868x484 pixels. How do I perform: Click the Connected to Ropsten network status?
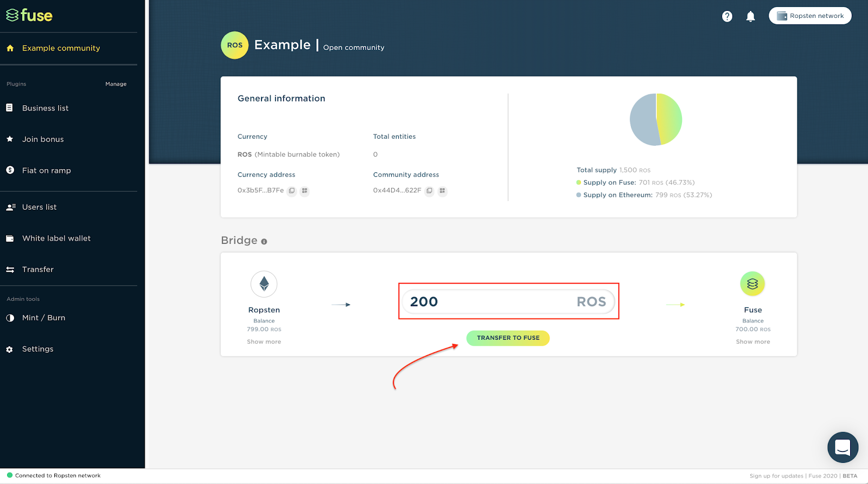point(54,475)
